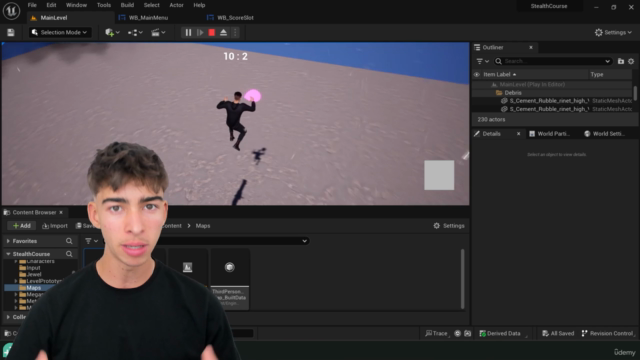Open the Help menu
This screenshot has width=640, height=360.
tap(199, 5)
